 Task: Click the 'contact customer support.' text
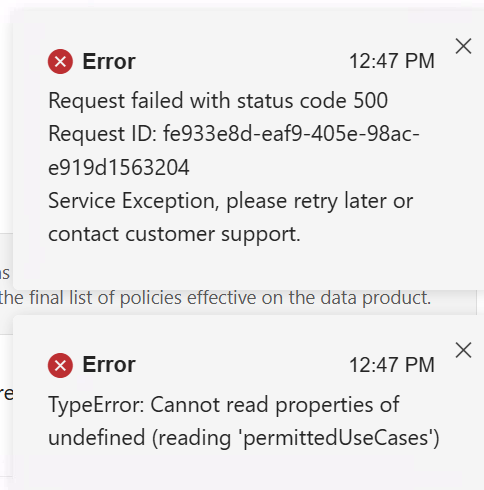pos(174,234)
